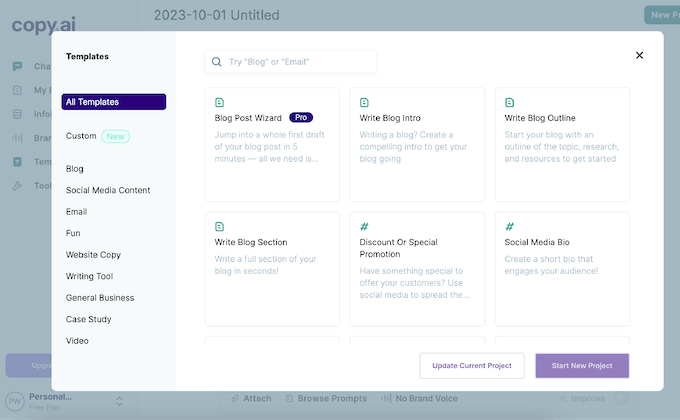
Task: Click the Write Blog Outline document icon
Action: pos(510,102)
